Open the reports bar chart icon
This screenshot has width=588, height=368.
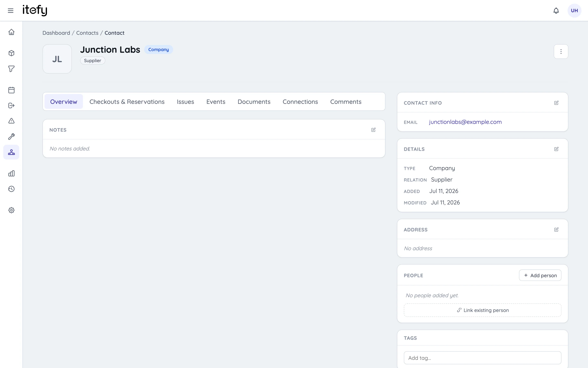point(11,174)
